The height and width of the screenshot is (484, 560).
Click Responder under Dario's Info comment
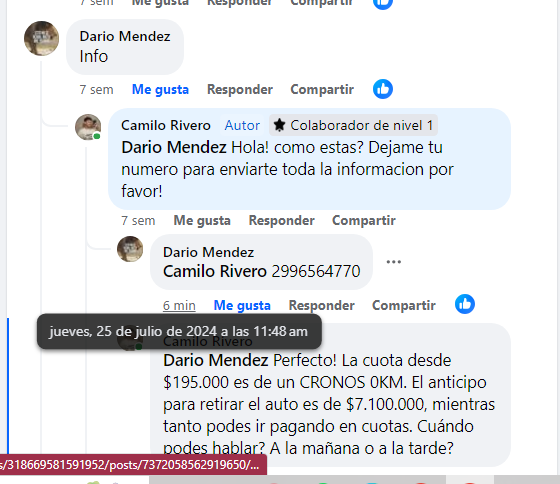[x=240, y=89]
